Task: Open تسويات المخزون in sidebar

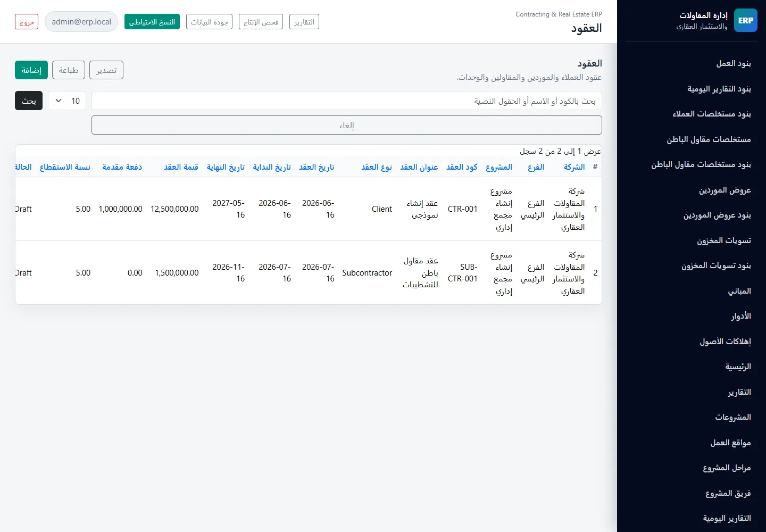Action: [x=724, y=240]
